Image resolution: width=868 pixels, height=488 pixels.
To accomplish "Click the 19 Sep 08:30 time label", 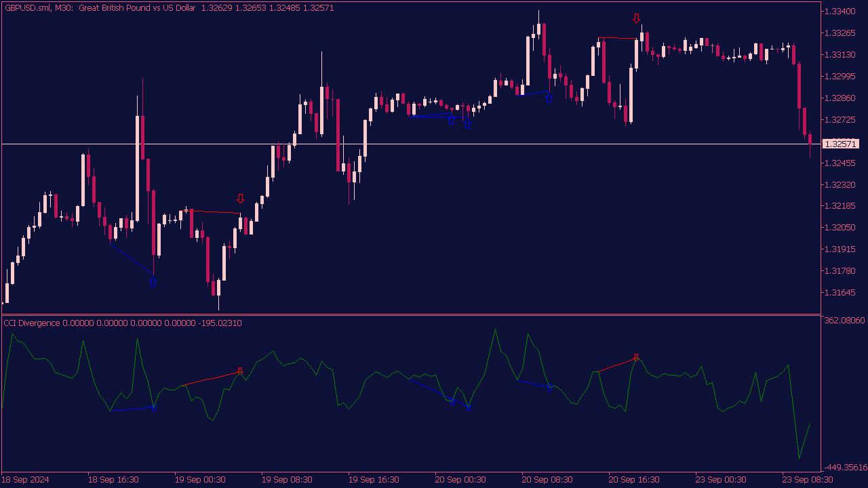I will tap(287, 479).
